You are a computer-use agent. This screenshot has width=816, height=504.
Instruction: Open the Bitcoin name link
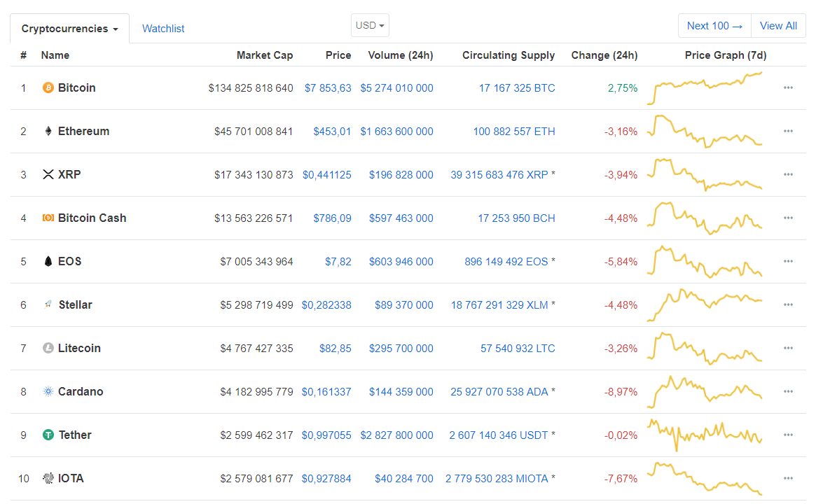pyautogui.click(x=76, y=88)
